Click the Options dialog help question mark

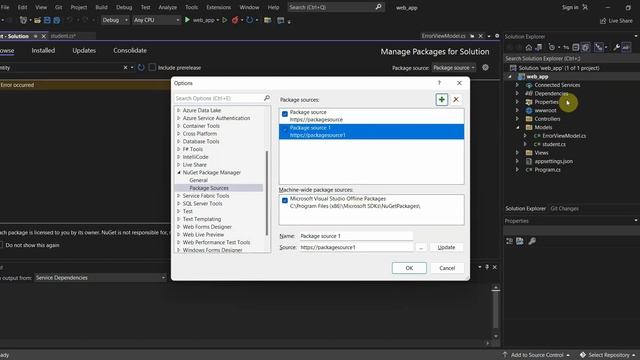[x=439, y=83]
